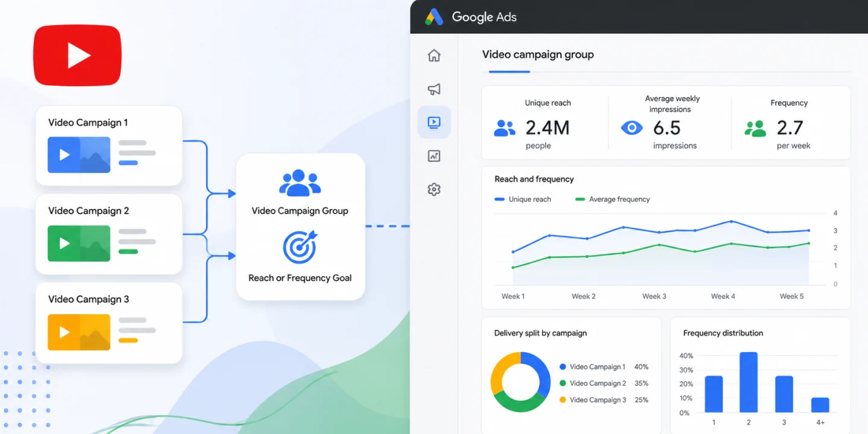Click the Week 5 axis label
The image size is (868, 434).
pyautogui.click(x=791, y=297)
